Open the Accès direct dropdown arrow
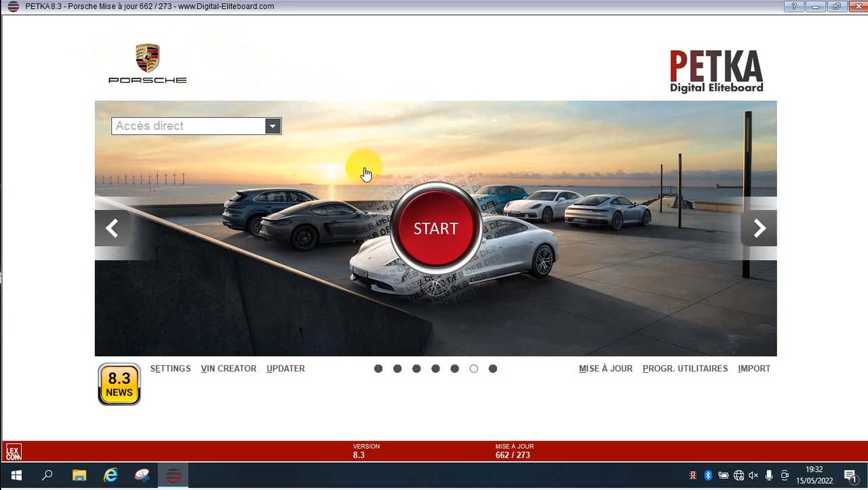The width and height of the screenshot is (868, 490). (273, 126)
